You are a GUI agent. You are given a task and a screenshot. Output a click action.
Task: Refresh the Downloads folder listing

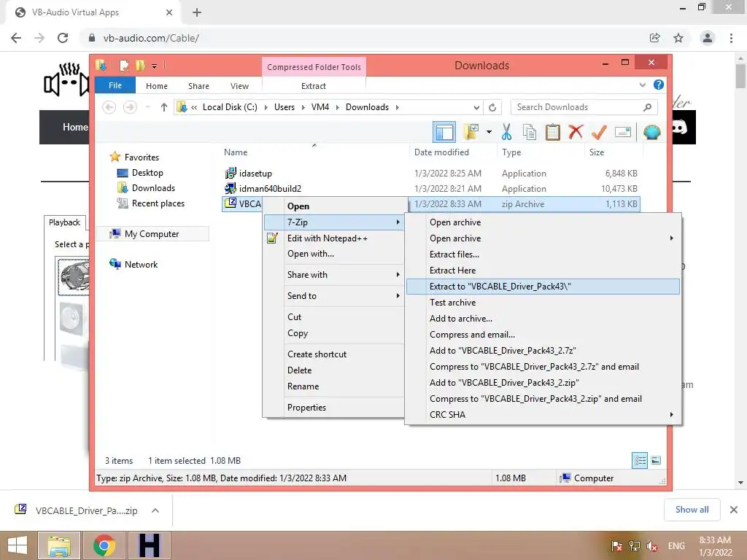(x=492, y=107)
